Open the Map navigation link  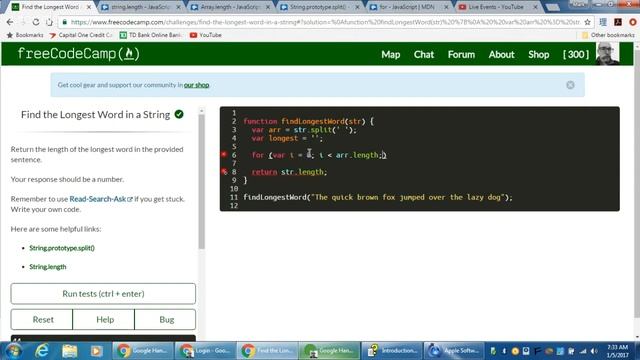(x=391, y=54)
